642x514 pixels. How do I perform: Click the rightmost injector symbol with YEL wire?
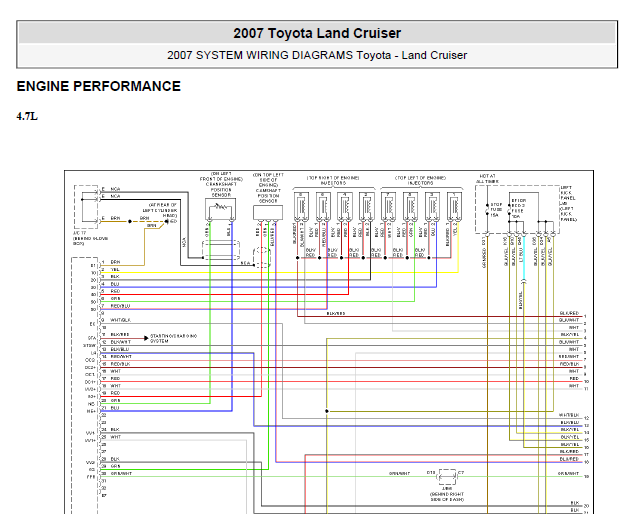[x=454, y=206]
